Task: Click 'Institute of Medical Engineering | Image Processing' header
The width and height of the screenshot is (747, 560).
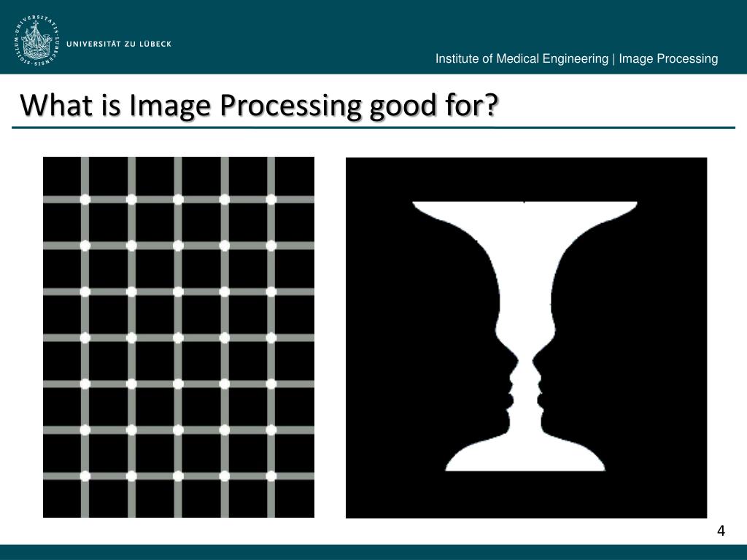Action: point(576,58)
